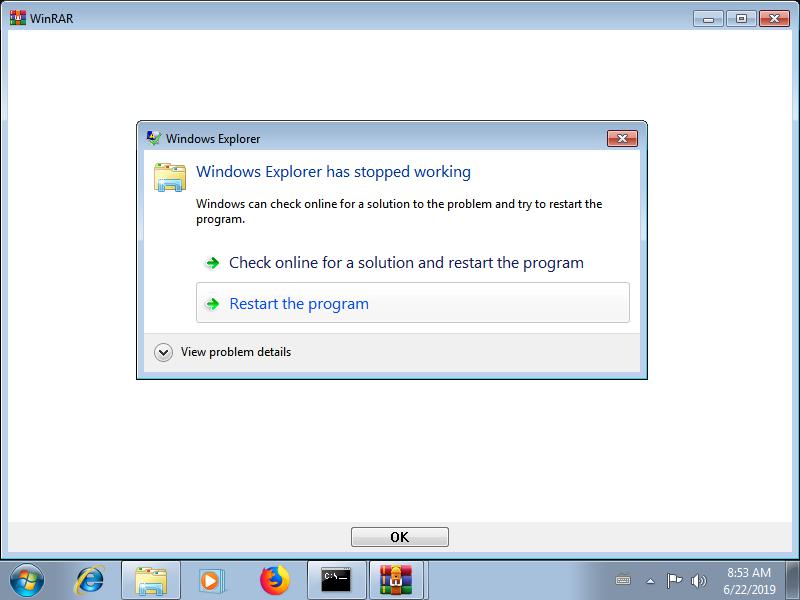Click the OK button in WinRAR window
The width and height of the screenshot is (800, 600).
point(400,537)
